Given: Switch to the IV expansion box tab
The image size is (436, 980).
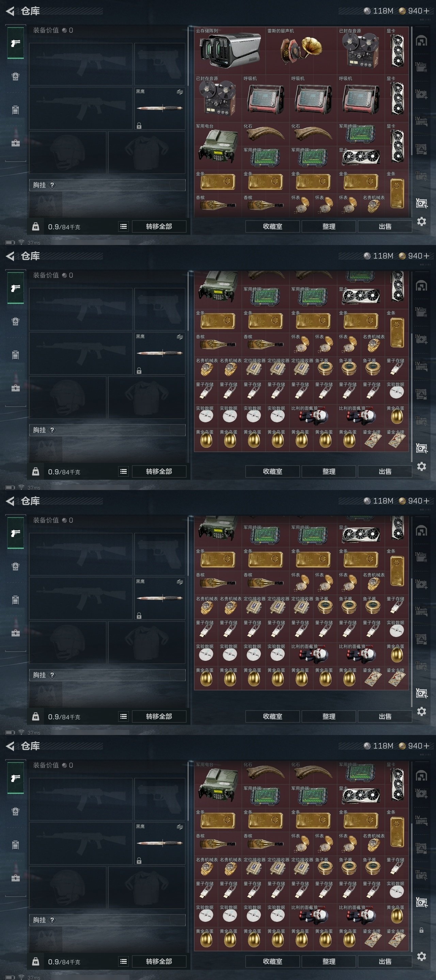Looking at the screenshot, I should (x=421, y=67).
